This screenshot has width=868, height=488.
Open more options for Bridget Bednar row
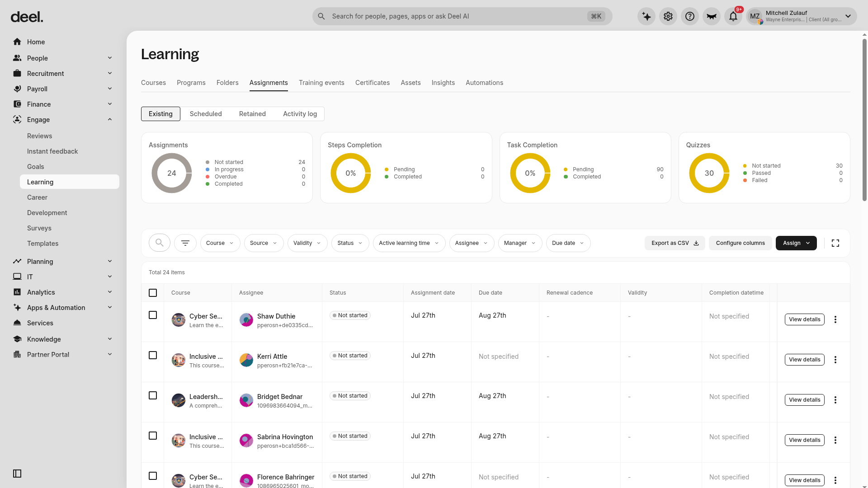point(835,400)
